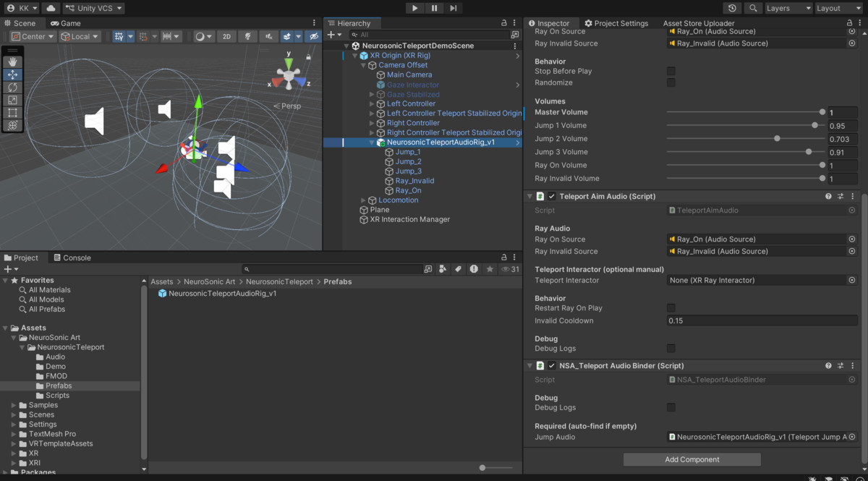This screenshot has height=481, width=868.
Task: Enable Debug Logs in Teleport Aim Audio
Action: [671, 347]
